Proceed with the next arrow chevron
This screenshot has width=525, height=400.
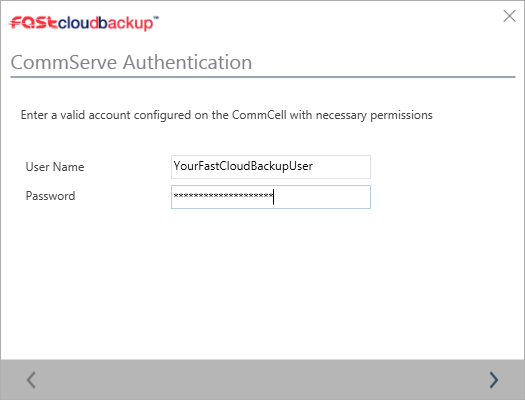coord(494,380)
